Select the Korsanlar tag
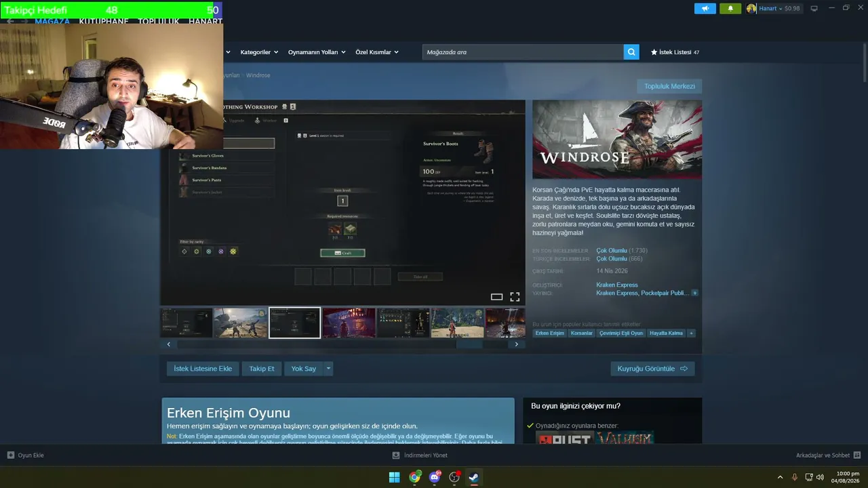Screen dimensions: 868x488 [582, 333]
